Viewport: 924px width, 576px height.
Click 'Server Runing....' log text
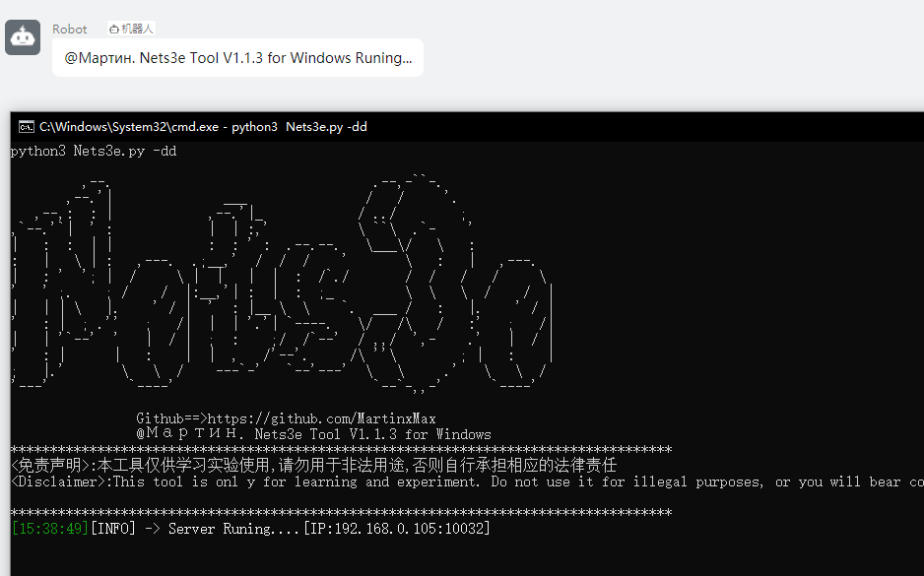click(233, 529)
